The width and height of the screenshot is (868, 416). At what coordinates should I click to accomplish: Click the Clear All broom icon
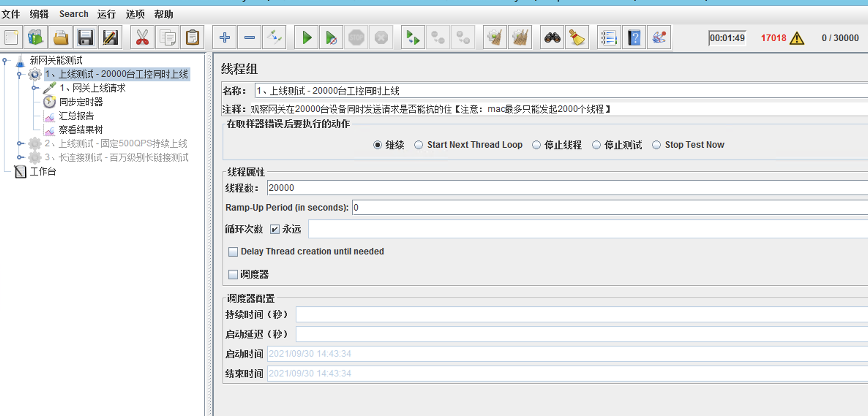pos(520,38)
